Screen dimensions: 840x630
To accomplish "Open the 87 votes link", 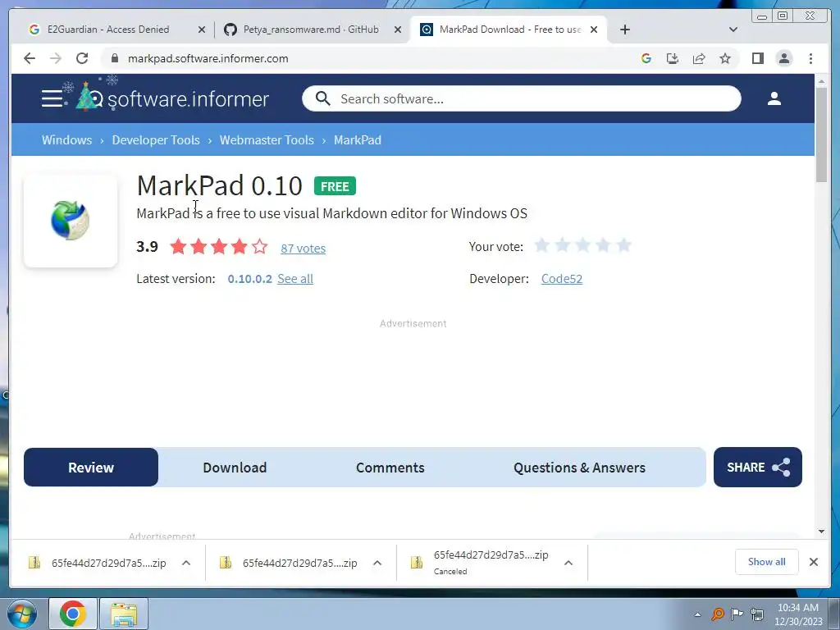I will click(x=304, y=248).
